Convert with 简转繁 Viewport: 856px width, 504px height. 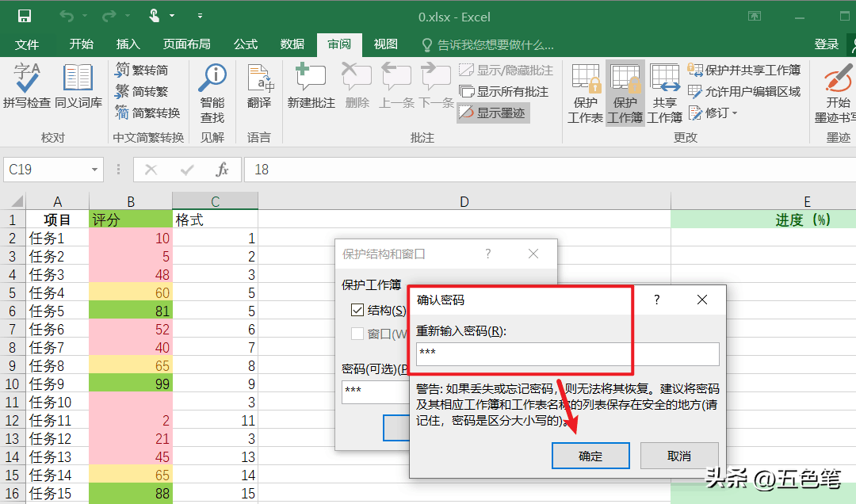(x=142, y=91)
